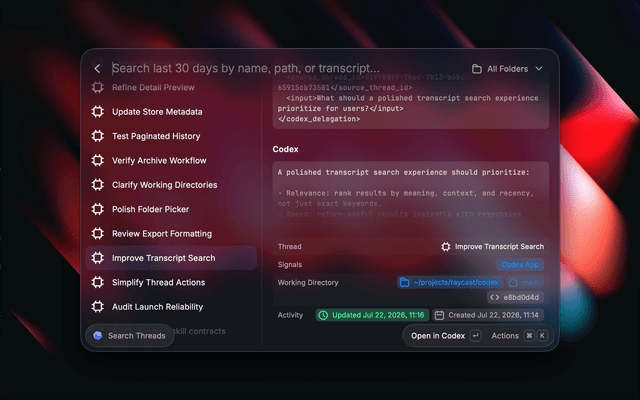The width and height of the screenshot is (640, 400).
Task: Click the code brackets icon beside e8bd0d4d
Action: click(x=494, y=297)
